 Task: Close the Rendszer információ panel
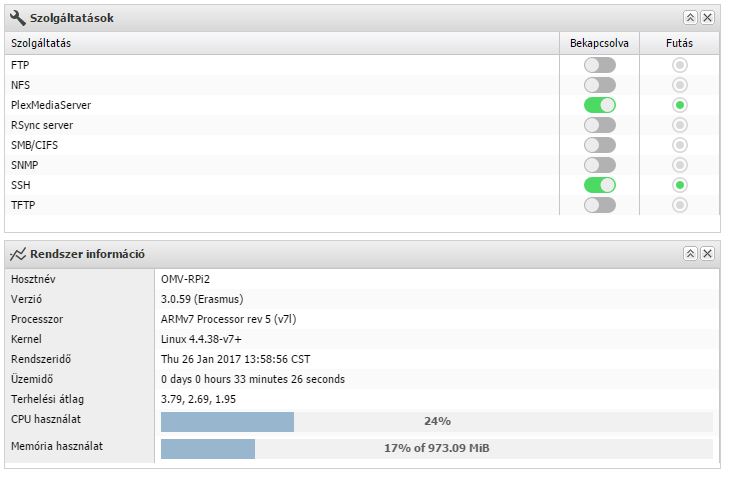click(708, 254)
